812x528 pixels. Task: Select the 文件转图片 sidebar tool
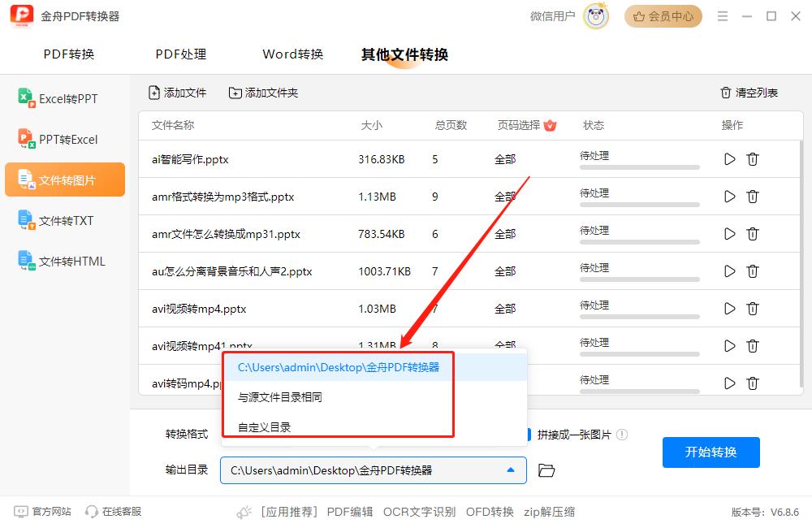[65, 179]
